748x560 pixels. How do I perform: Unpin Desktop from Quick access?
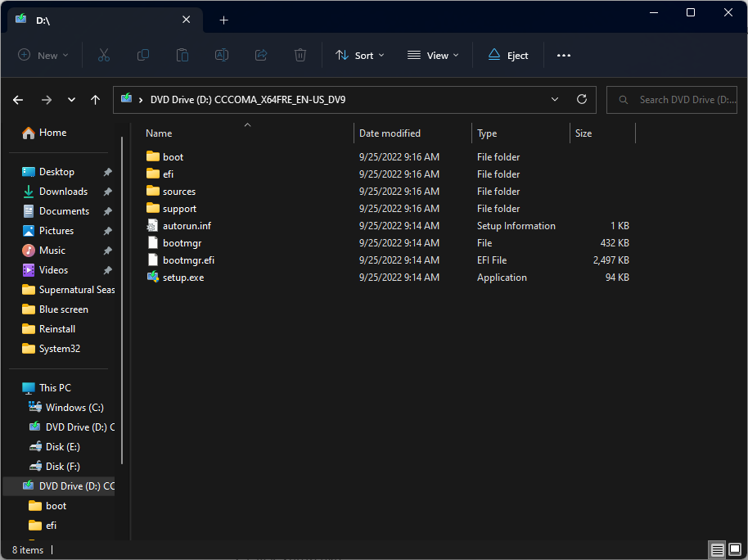[x=108, y=172]
